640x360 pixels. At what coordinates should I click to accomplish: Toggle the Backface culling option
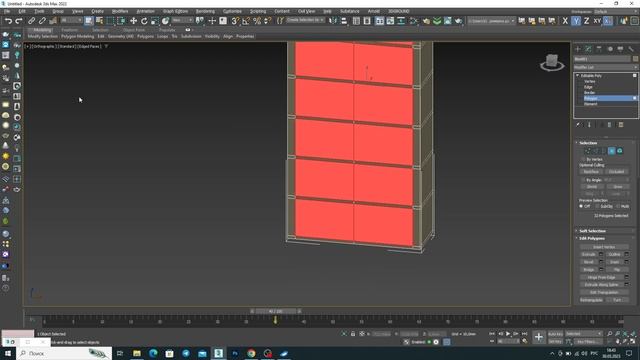tap(591, 172)
